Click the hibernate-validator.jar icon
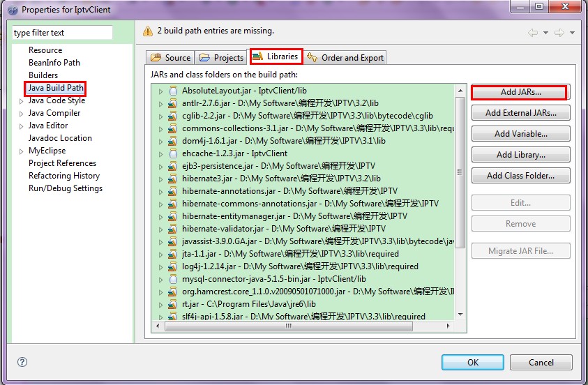588x385 pixels. click(x=173, y=229)
